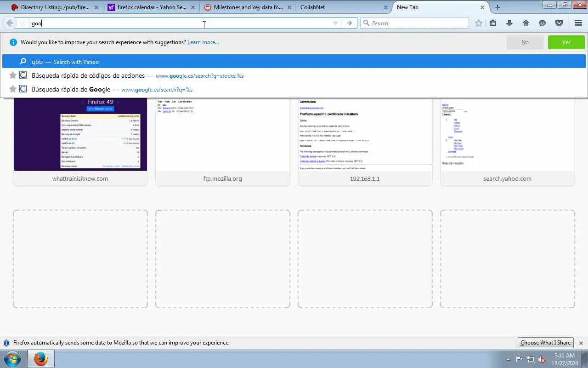
Task: Click the Firefox taskbar icon
Action: 41,359
